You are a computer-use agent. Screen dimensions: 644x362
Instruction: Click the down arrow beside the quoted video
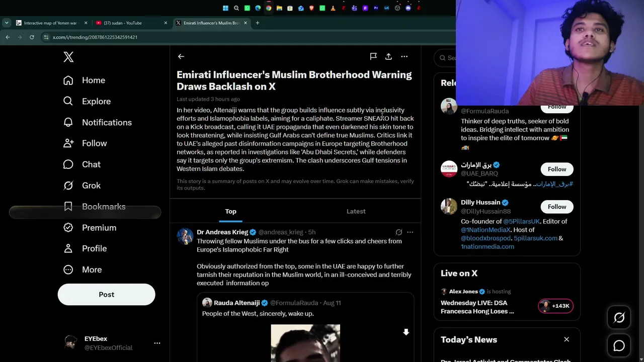(x=406, y=332)
